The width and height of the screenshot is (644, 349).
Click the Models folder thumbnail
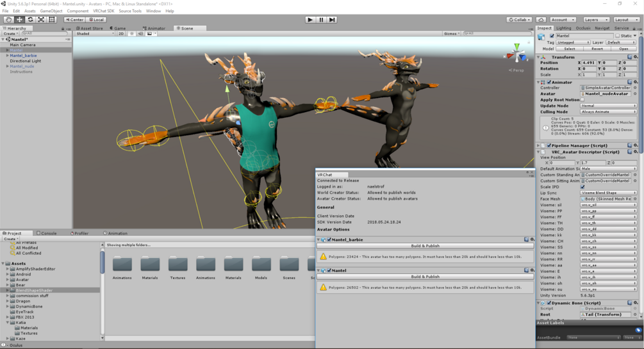tap(261, 264)
